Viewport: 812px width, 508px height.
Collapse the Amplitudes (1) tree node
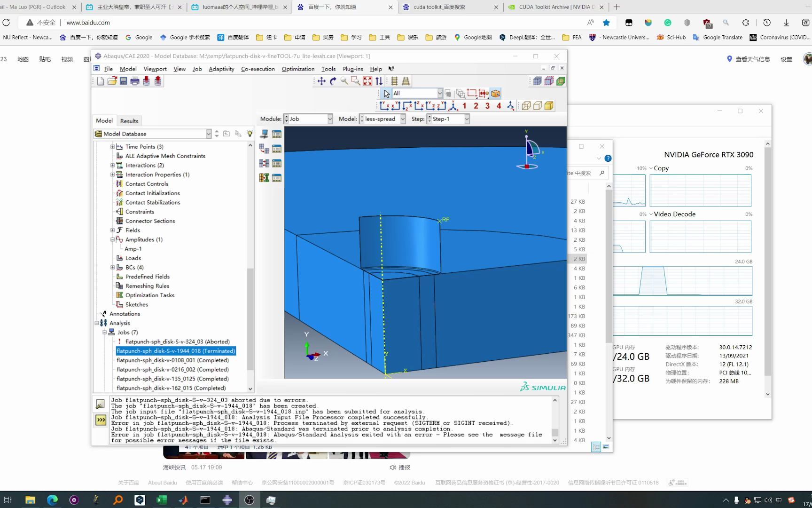click(x=112, y=239)
